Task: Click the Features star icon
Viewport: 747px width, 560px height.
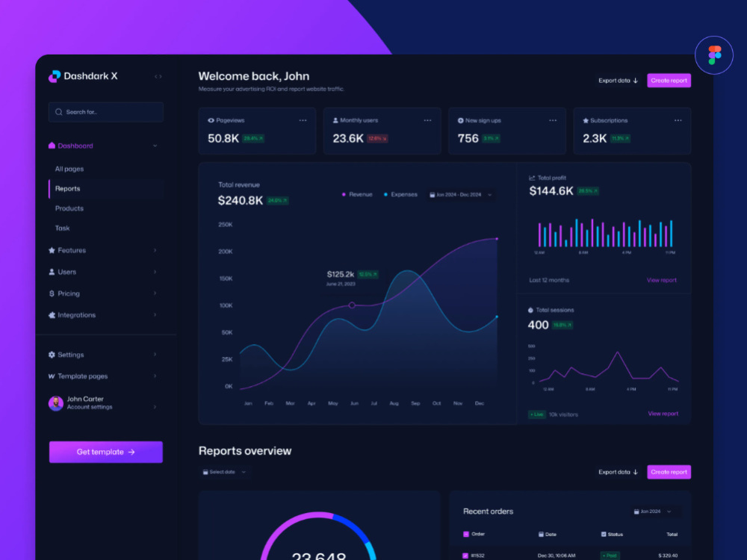Action: [52, 250]
